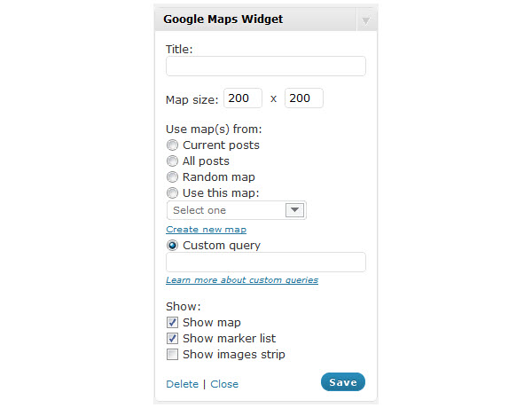The width and height of the screenshot is (532, 408).
Task: Enable the Show images strip checkbox
Action: point(173,355)
